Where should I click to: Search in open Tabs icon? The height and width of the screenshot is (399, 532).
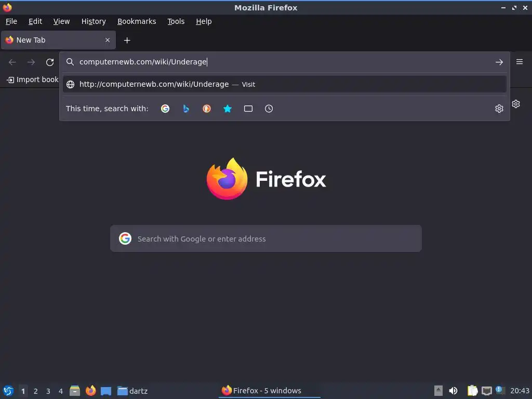pyautogui.click(x=248, y=109)
